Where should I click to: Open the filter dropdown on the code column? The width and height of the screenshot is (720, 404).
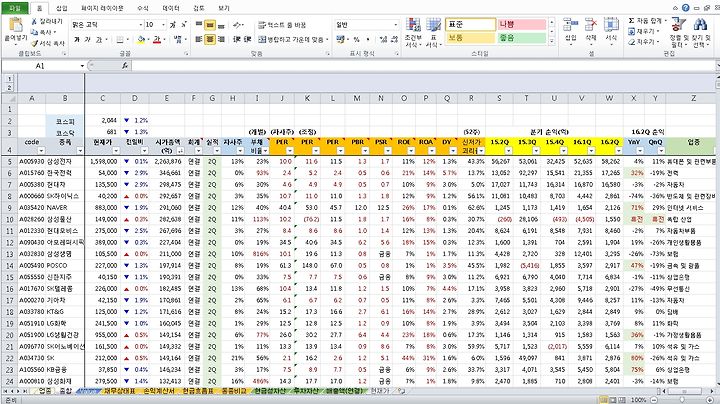click(41, 151)
